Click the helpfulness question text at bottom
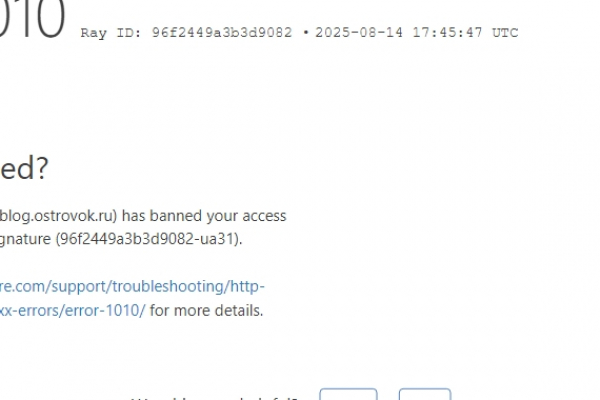The image size is (600, 400). [214, 398]
